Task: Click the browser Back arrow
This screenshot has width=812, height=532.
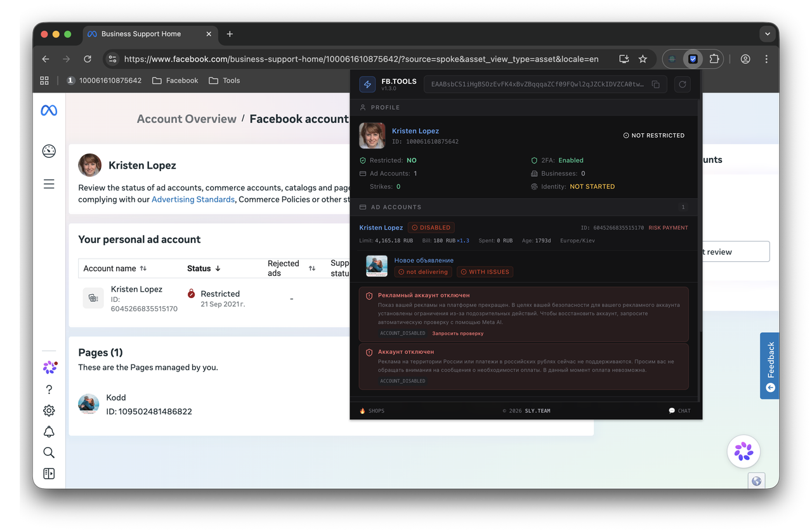Action: 46,59
